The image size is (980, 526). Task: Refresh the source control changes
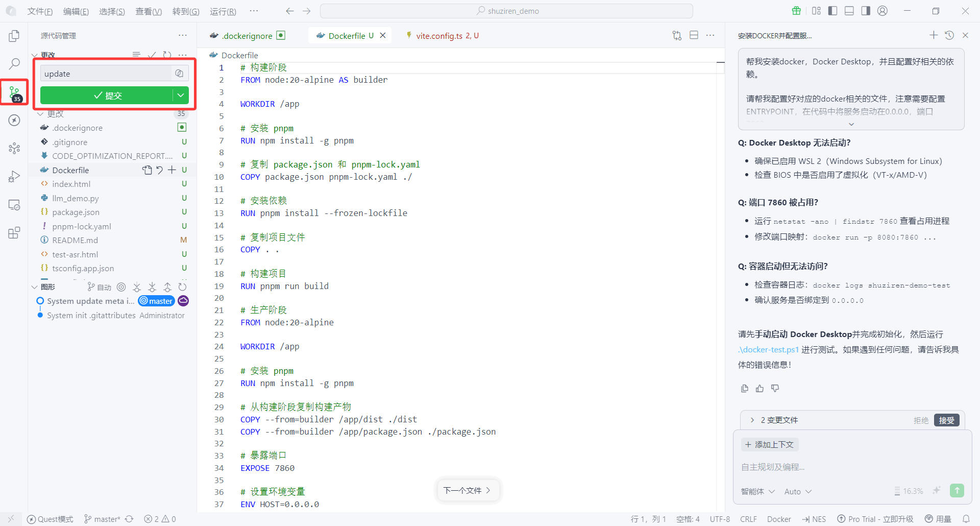pyautogui.click(x=167, y=55)
